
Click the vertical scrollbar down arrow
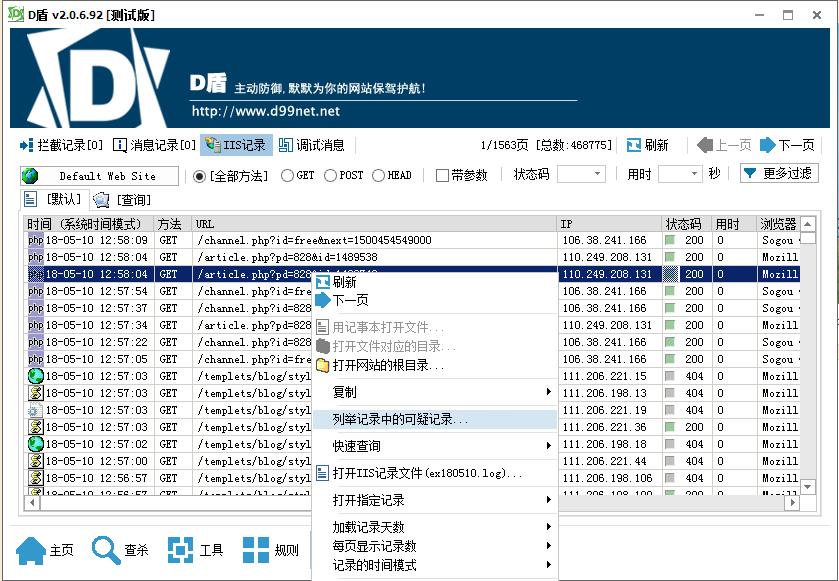coord(808,486)
